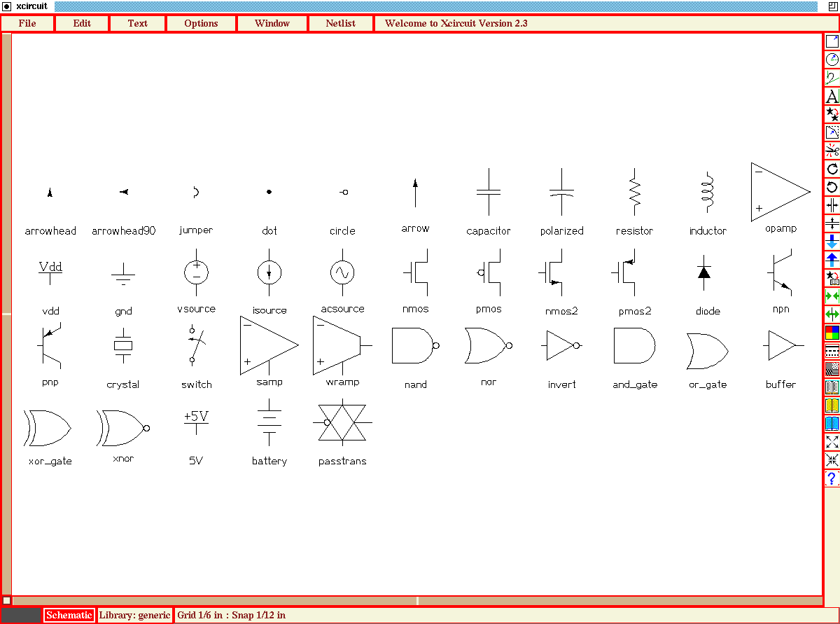Click the Grid and Snap status text
Image resolution: width=840 pixels, height=624 pixels.
[232, 615]
